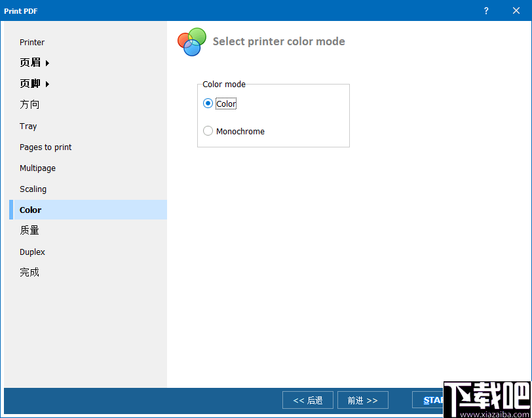Click the Help question mark icon

[x=485, y=10]
